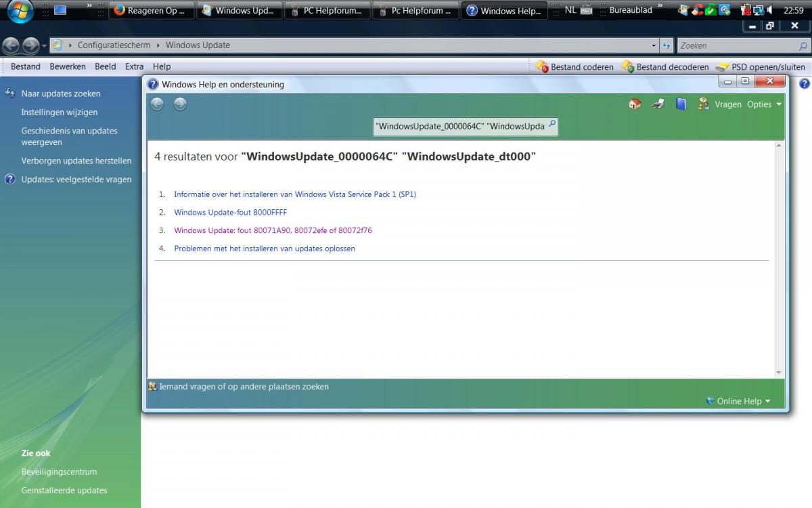This screenshot has height=508, width=812.
Task: Click Configuratiescherm in the address bar
Action: click(114, 45)
